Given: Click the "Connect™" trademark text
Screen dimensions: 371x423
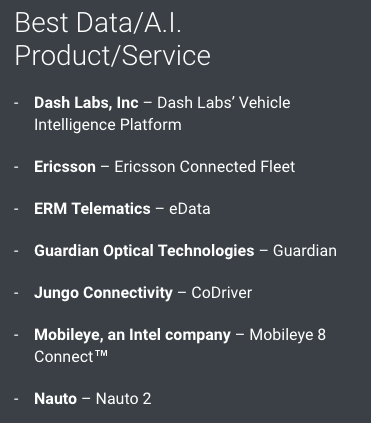Looking at the screenshot, I should pos(71,357).
